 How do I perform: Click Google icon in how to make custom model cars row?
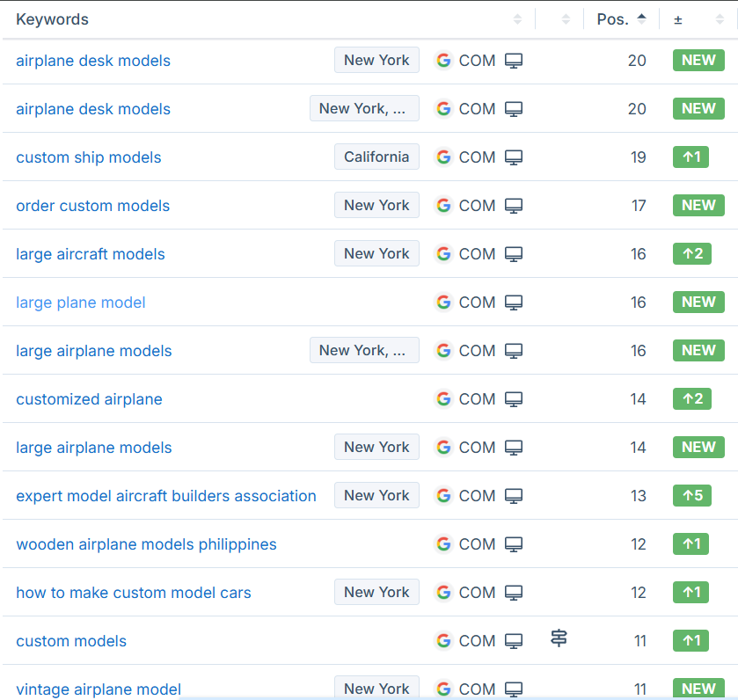pyautogui.click(x=443, y=593)
